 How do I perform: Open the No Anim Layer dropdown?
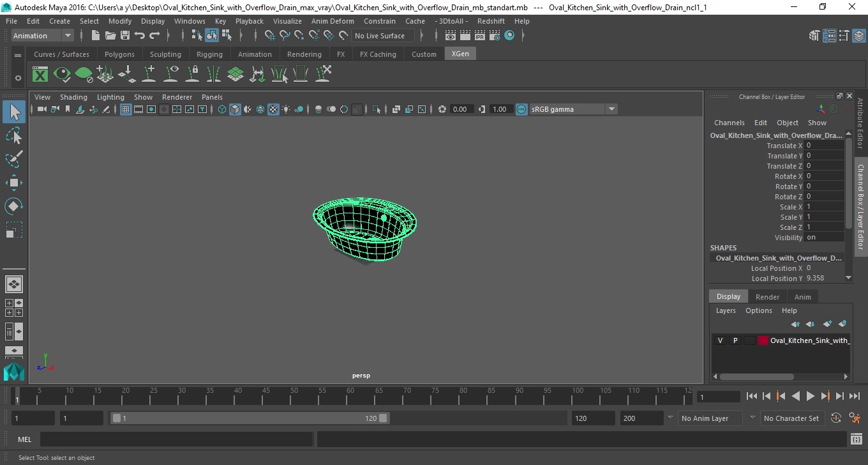[x=710, y=418]
